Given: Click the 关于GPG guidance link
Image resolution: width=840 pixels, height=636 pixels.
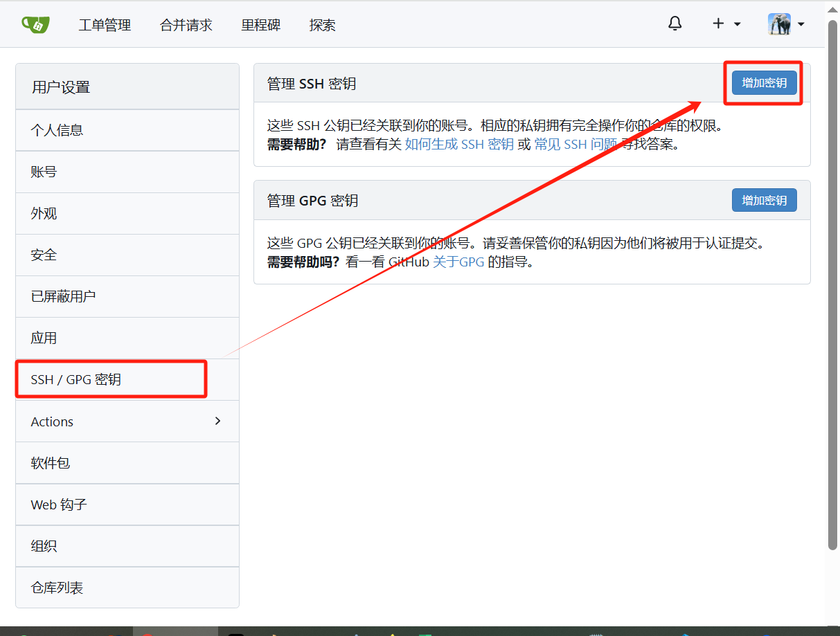Looking at the screenshot, I should click(458, 262).
